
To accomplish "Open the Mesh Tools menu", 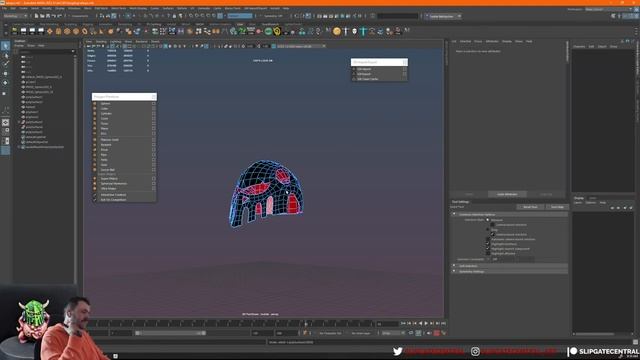I will (119, 8).
